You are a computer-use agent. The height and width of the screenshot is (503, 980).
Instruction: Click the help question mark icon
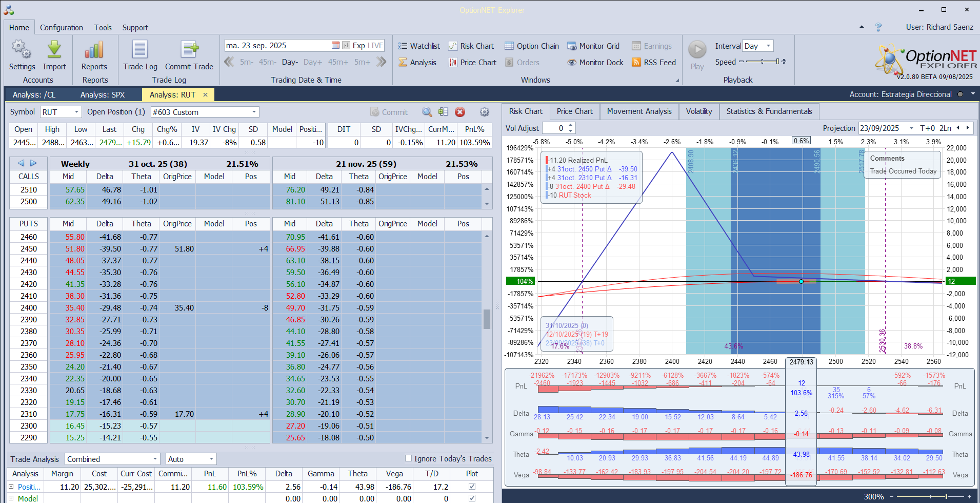[878, 27]
